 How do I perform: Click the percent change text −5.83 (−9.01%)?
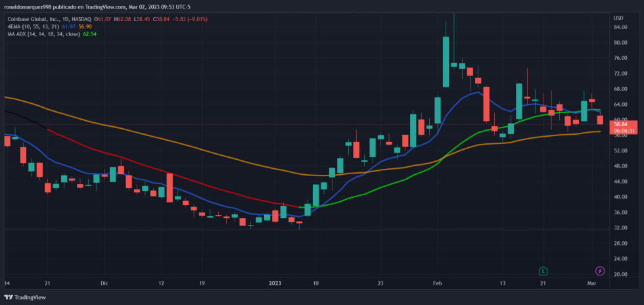point(189,19)
